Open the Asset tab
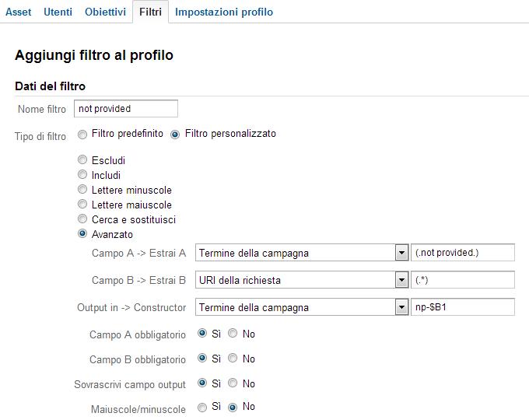Viewport: 529px width, 420px height. [x=19, y=12]
